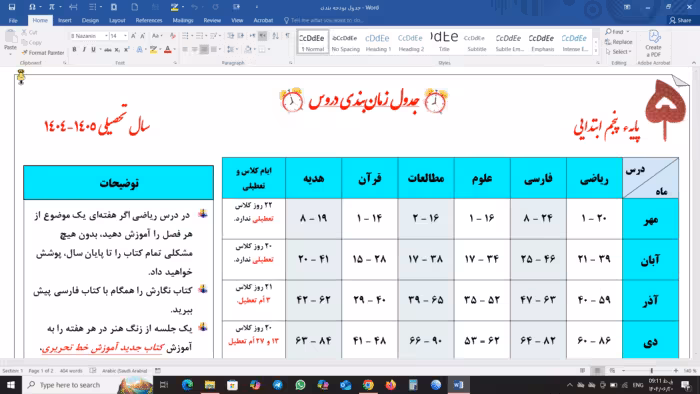Clear all formatting from selection
The width and height of the screenshot is (700, 394).
[x=172, y=36]
